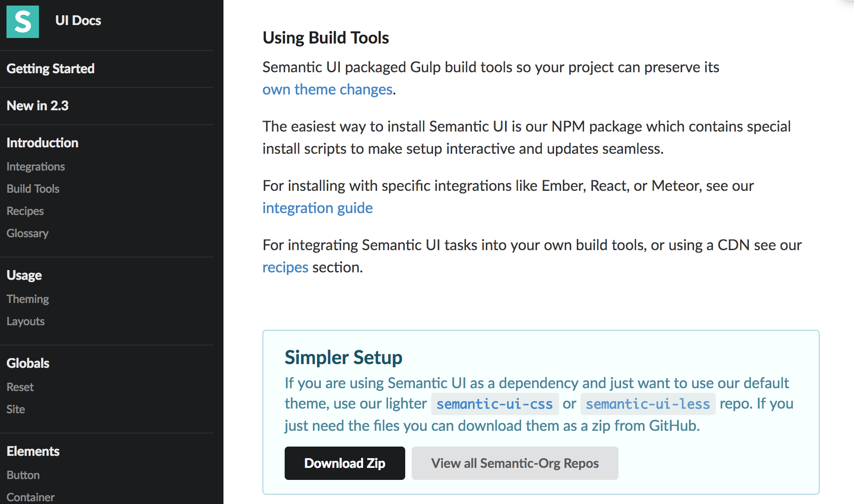This screenshot has width=854, height=504.
Task: Select Layouts from the sidebar
Action: [25, 321]
